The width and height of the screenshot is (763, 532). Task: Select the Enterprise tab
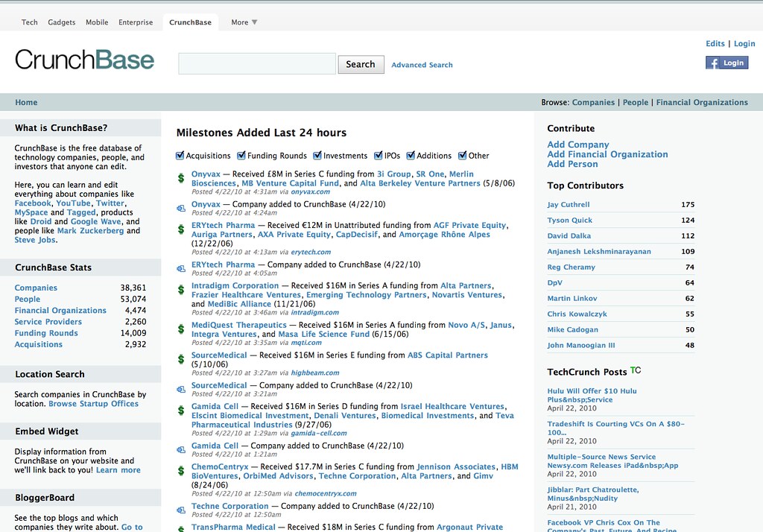[x=136, y=22]
